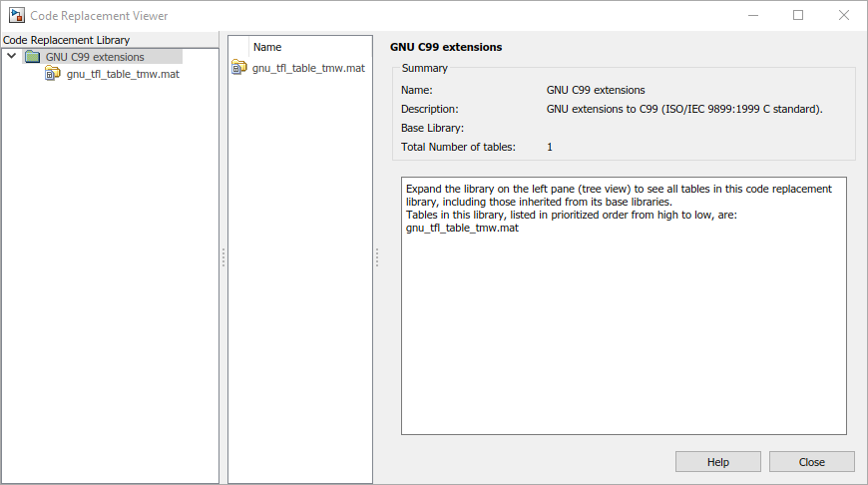Select gnu_tfl_table_tmw.mat in the Name list
The image size is (868, 485).
click(308, 68)
